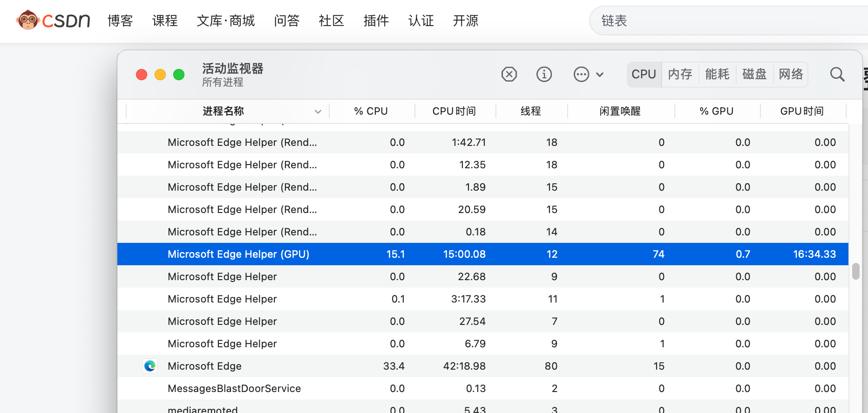This screenshot has width=868, height=413.
Task: Sort by GPU时间 column header
Action: tap(802, 111)
